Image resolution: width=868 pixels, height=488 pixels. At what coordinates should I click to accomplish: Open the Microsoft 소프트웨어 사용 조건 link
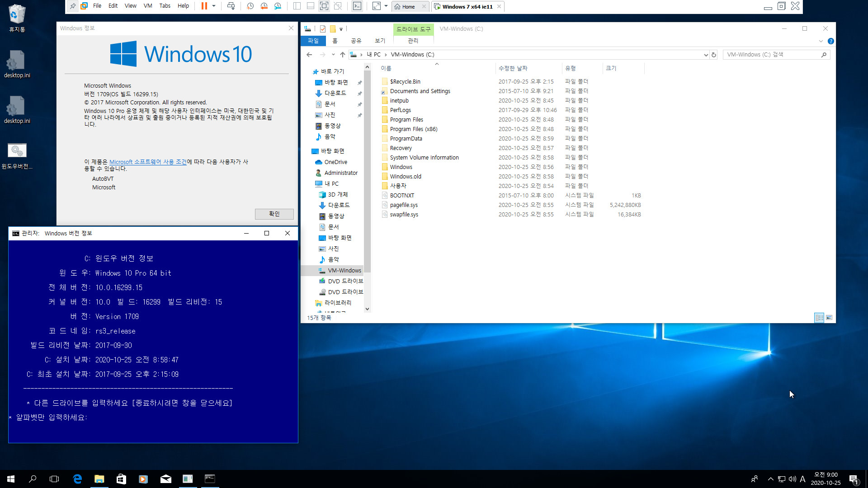pyautogui.click(x=148, y=162)
